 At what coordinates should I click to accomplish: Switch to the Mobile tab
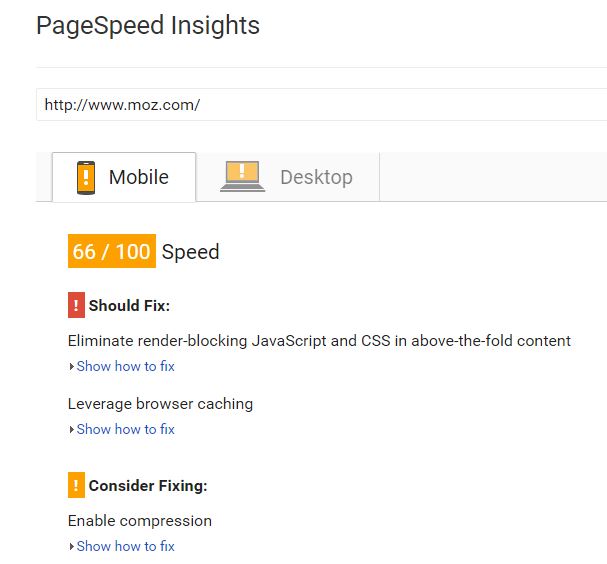click(124, 177)
